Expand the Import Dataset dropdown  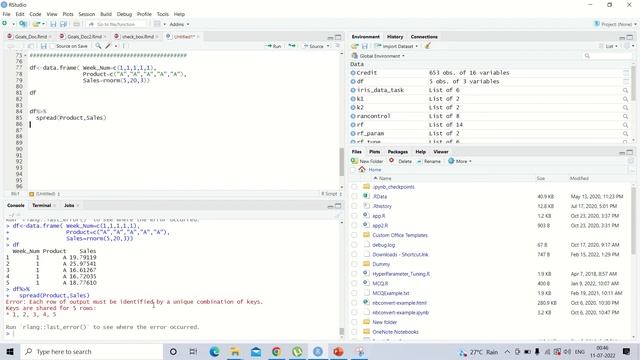396,46
